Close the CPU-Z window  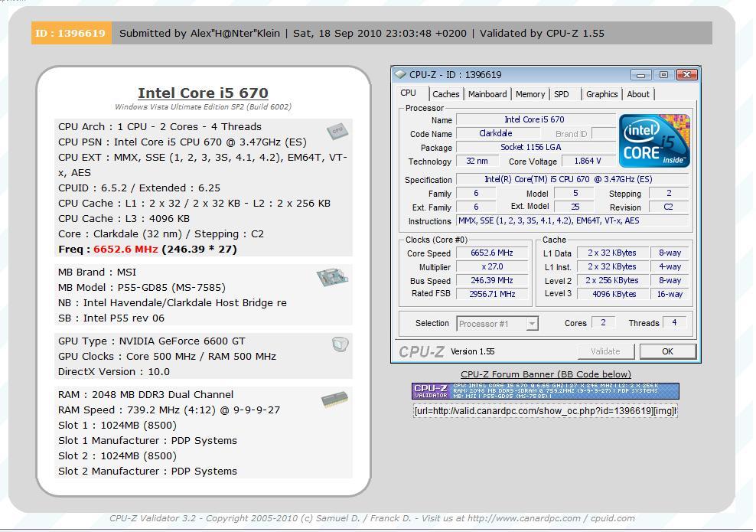coord(687,75)
